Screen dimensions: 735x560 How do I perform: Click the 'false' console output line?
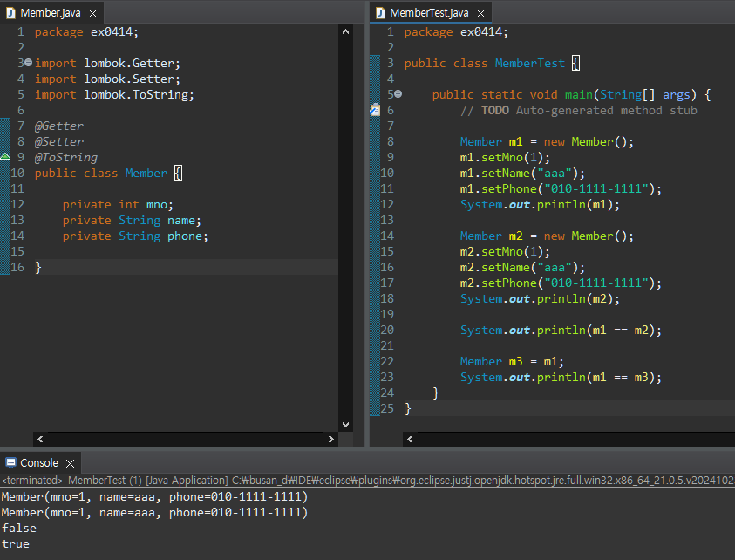point(19,528)
